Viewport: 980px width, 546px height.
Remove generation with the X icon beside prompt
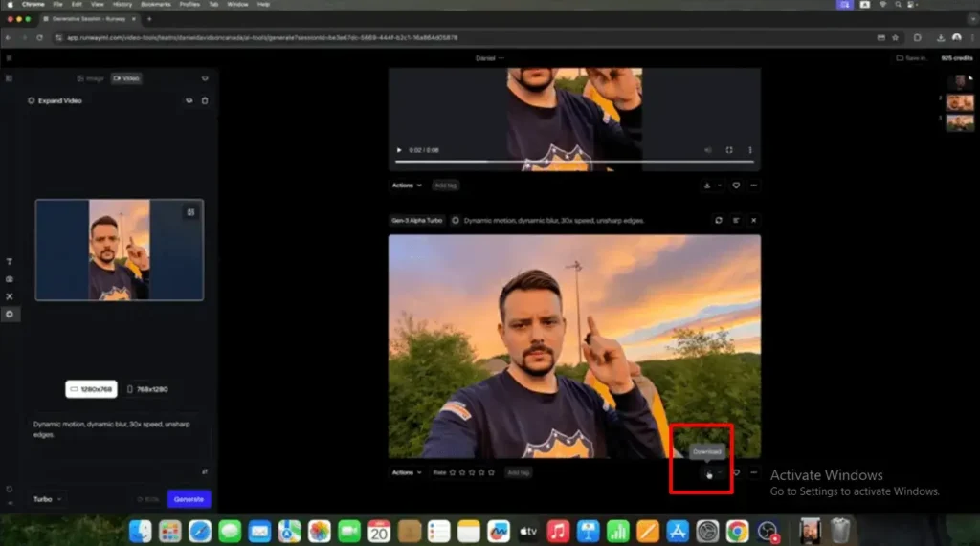754,221
